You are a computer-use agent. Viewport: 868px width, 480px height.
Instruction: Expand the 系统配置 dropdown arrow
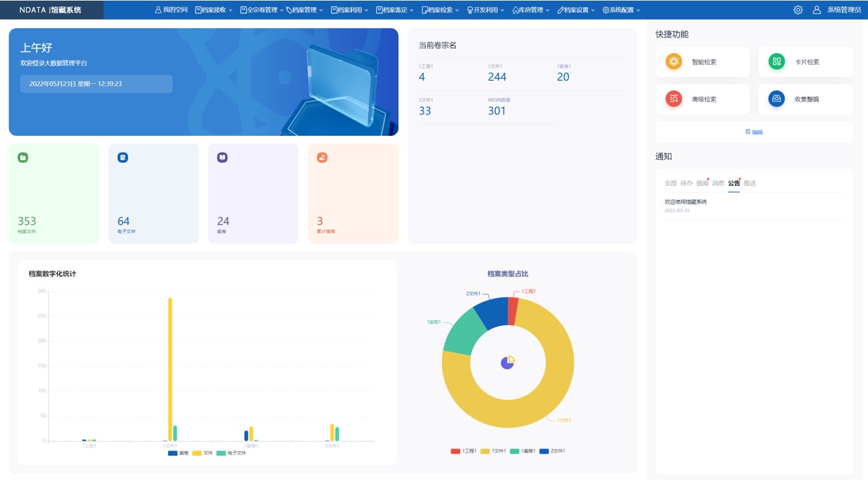tap(638, 10)
